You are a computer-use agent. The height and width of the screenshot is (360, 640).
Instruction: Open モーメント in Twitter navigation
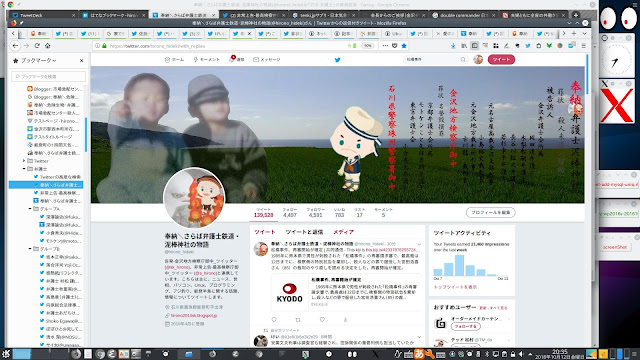207,60
